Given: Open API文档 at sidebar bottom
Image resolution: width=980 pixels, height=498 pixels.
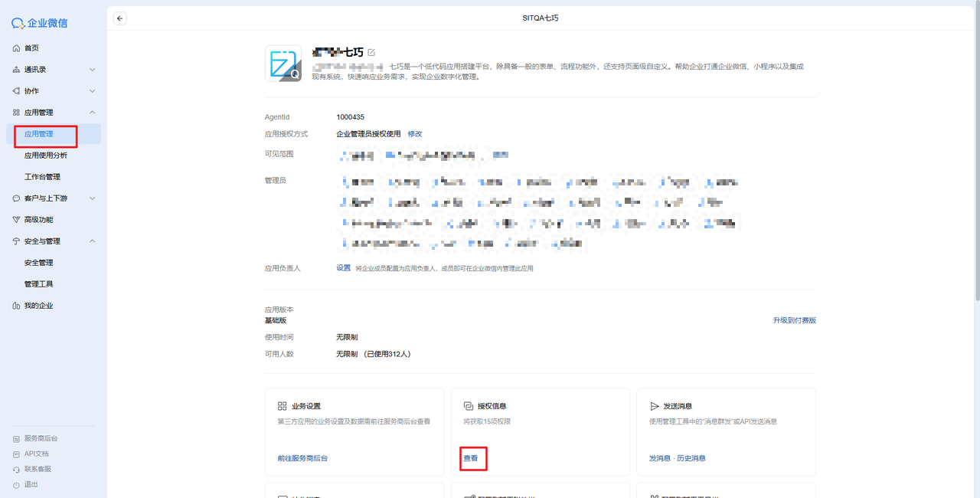Looking at the screenshot, I should [36, 454].
